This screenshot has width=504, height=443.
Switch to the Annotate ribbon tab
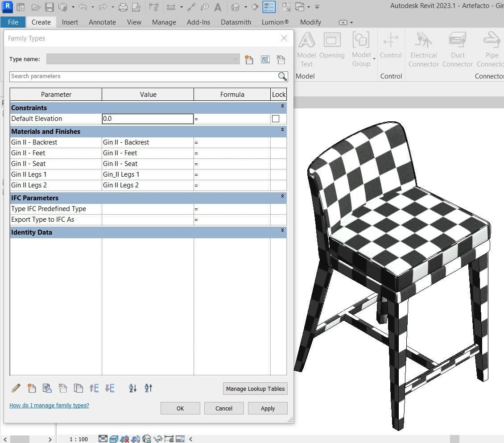click(x=102, y=22)
